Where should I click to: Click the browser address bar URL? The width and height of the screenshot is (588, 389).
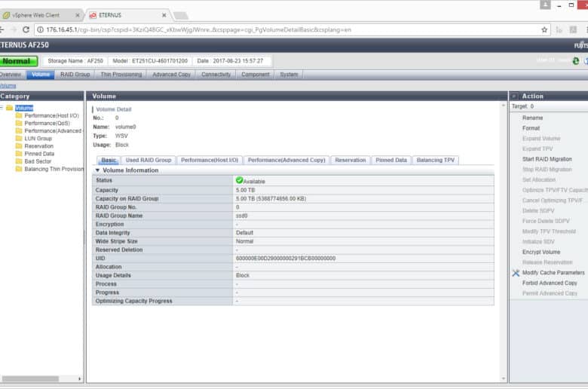(199, 29)
